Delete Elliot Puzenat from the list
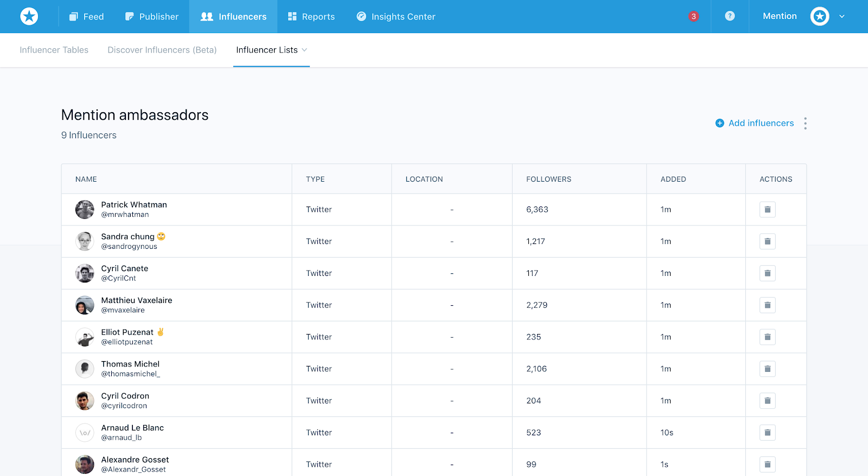 coord(768,337)
